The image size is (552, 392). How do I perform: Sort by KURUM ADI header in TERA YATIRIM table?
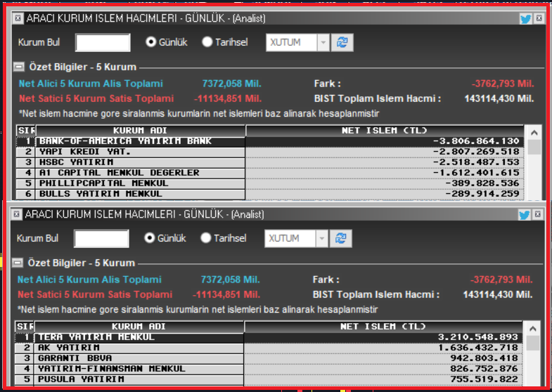[x=139, y=326]
